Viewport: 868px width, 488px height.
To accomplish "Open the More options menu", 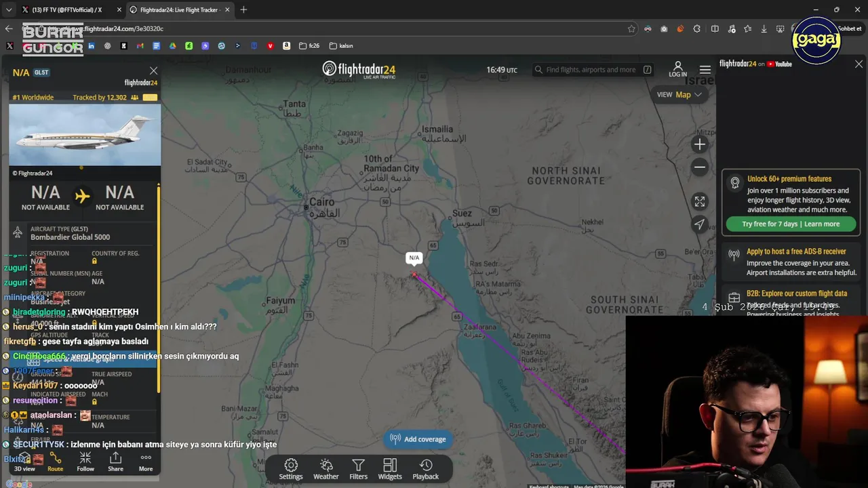I will 146,462.
